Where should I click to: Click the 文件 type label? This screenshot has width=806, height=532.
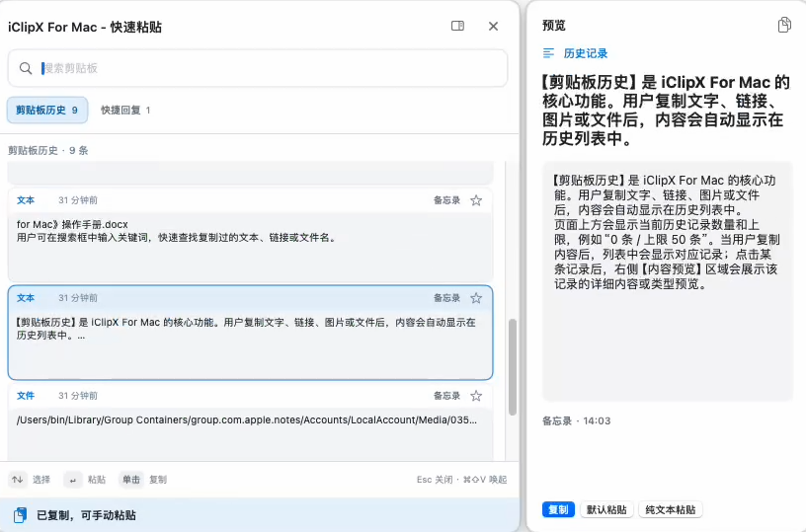pos(26,396)
